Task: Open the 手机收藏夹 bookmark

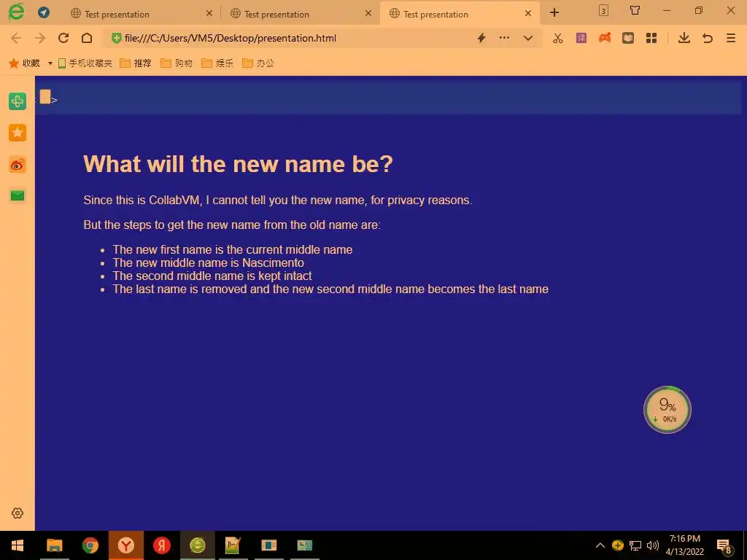Action: (x=85, y=63)
